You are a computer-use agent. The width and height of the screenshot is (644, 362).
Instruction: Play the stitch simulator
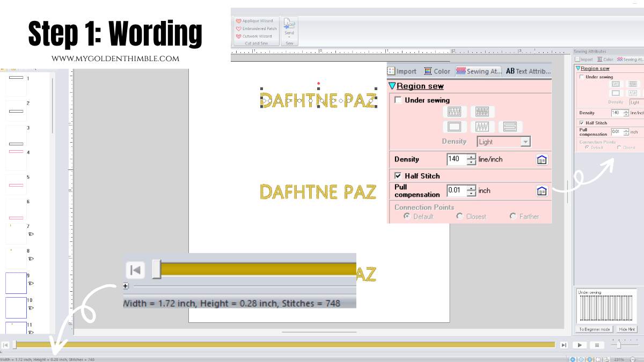580,345
